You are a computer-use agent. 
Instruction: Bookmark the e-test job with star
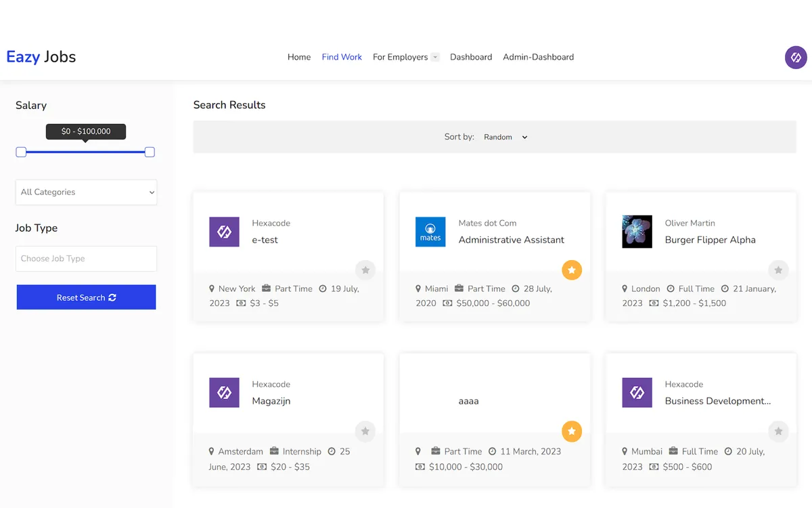[365, 270]
